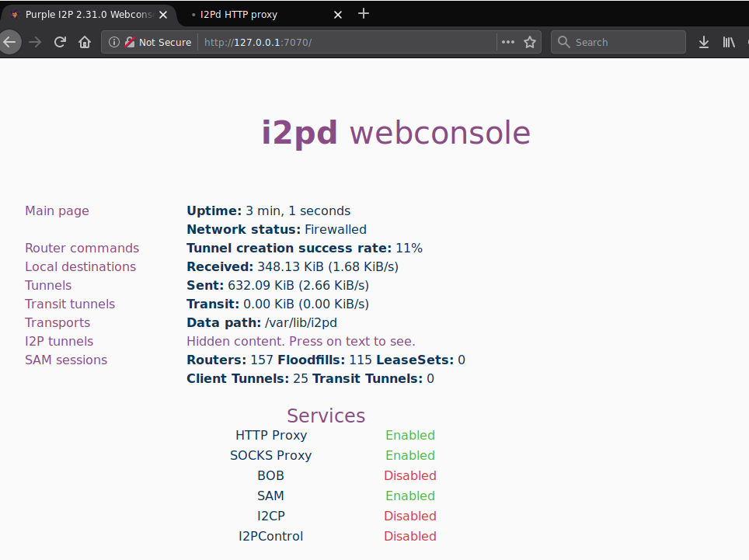749x560 pixels.
Task: Click the BOB service label
Action: tap(271, 475)
